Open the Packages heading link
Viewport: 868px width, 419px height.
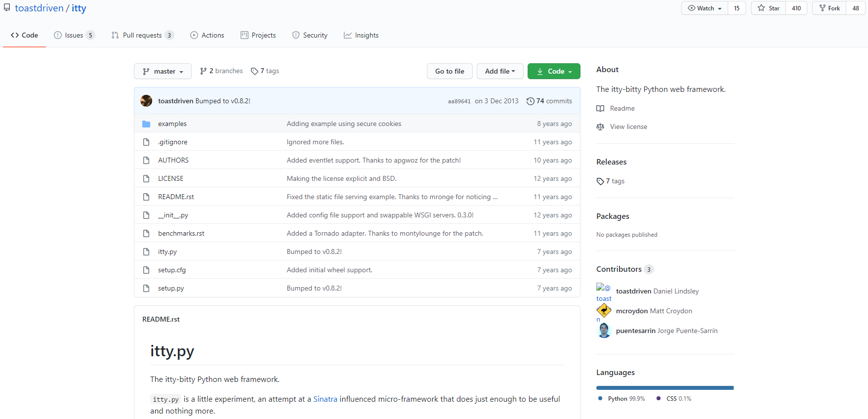click(613, 216)
